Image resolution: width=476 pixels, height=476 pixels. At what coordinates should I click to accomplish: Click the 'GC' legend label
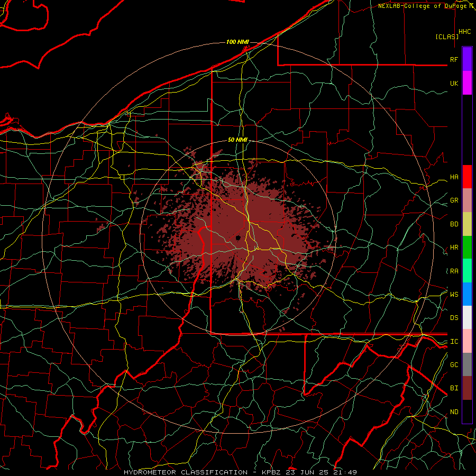click(x=454, y=365)
